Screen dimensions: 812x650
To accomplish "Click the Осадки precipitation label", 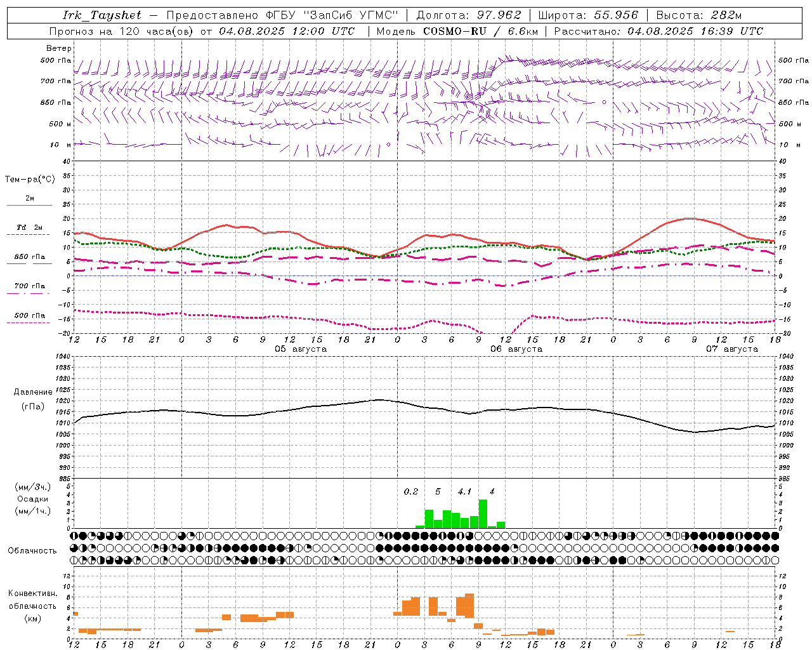I will pos(33,499).
